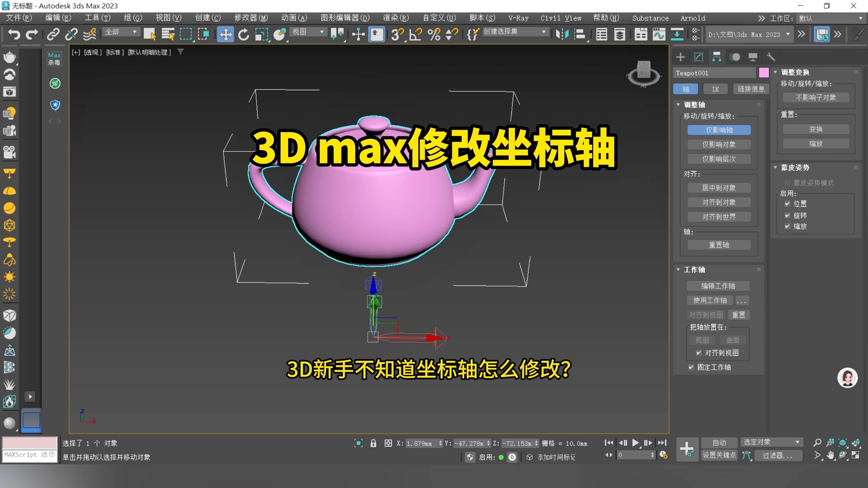Click the Teapot001 object color swatch
868x488 pixels.
coord(764,73)
